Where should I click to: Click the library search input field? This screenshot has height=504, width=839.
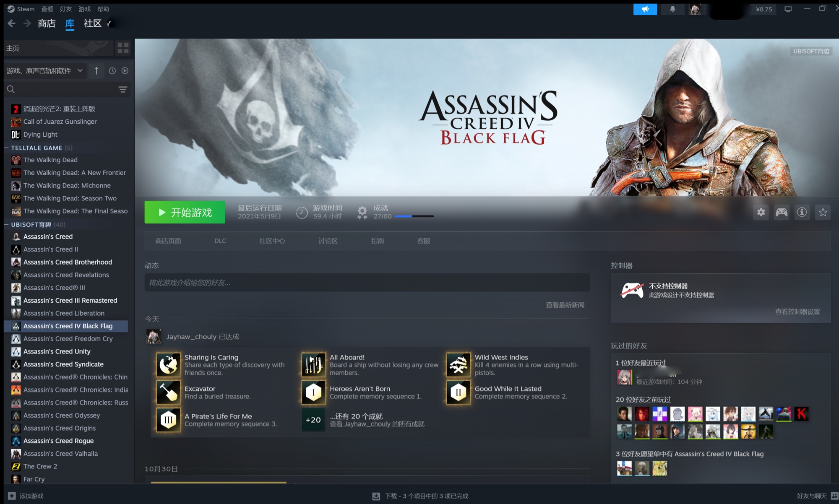tap(67, 89)
